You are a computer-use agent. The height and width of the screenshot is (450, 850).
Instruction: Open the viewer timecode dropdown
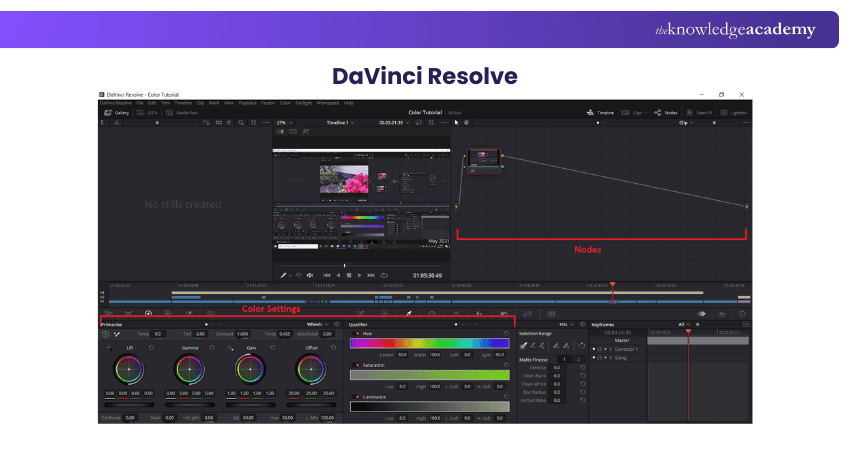pos(394,123)
